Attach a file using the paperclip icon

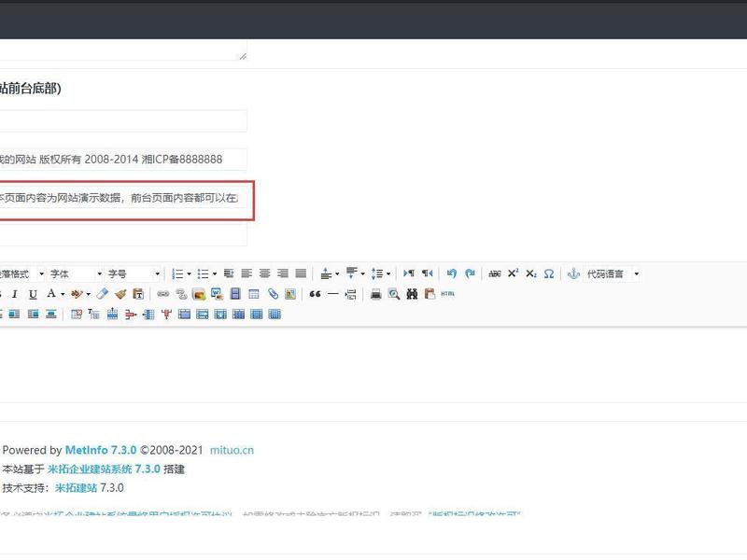[x=273, y=294]
